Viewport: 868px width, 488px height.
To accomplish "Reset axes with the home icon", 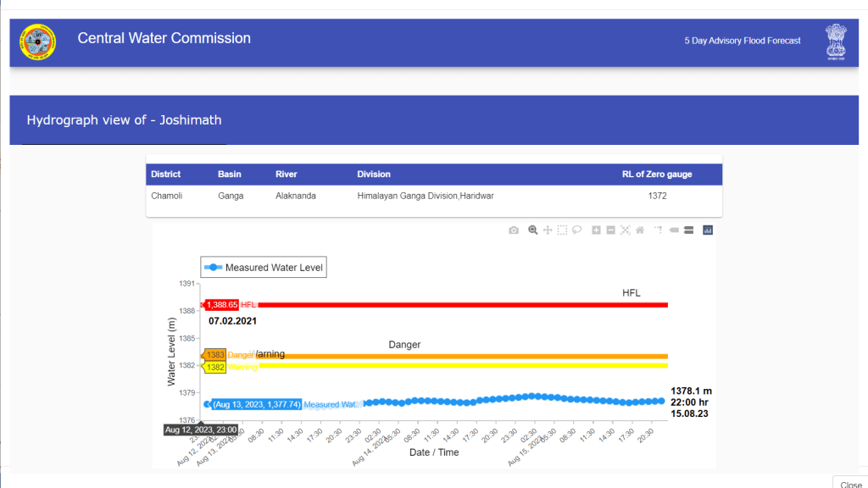I will 640,230.
